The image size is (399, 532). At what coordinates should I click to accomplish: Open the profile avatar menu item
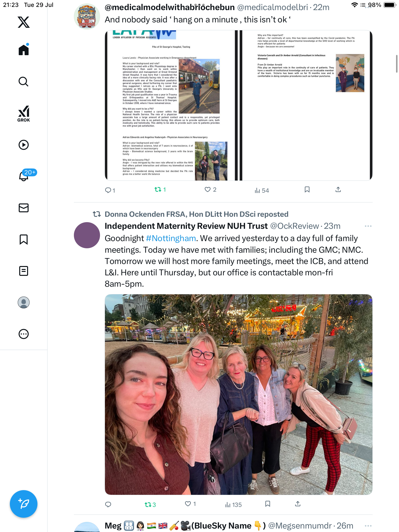point(24,302)
